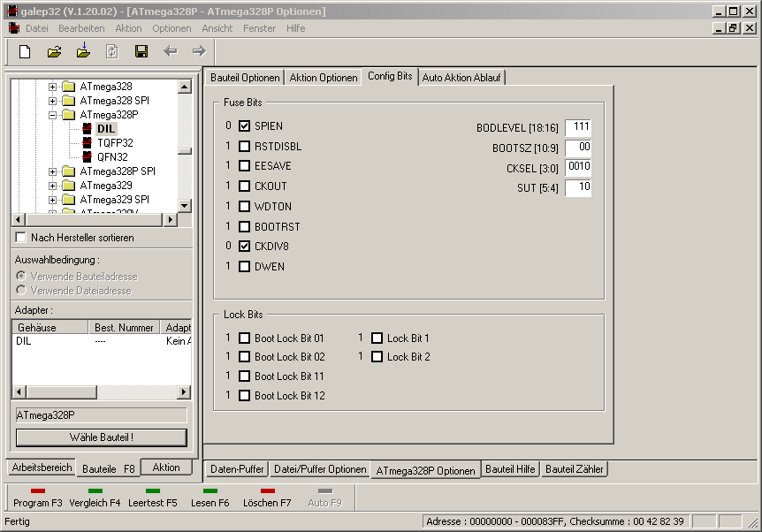This screenshot has height=532, width=762.
Task: Check Boot Lock Bit 01
Action: 245,338
